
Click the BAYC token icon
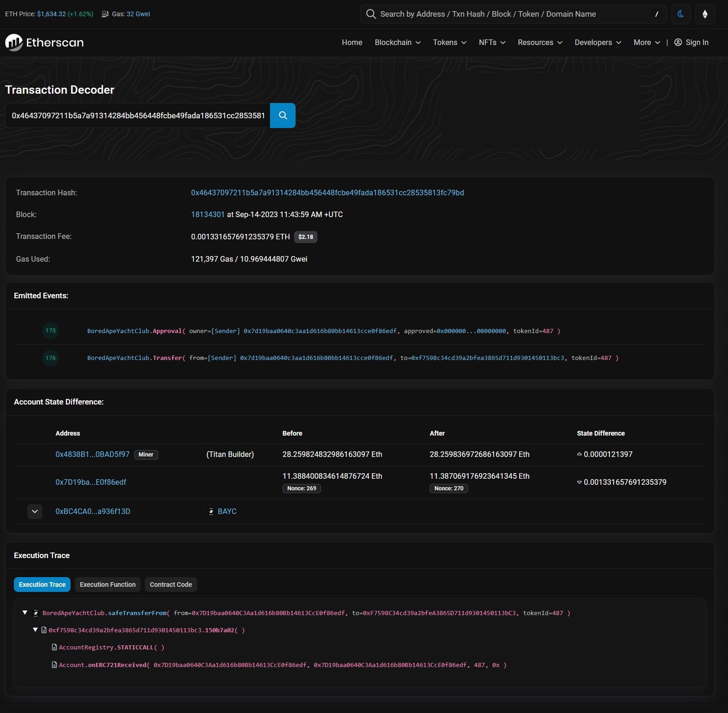[211, 512]
